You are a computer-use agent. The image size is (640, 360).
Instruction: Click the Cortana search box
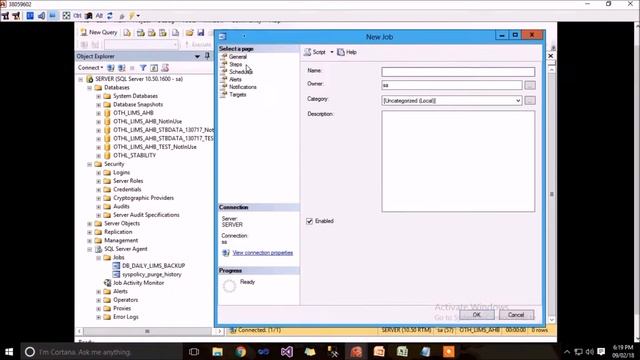(x=102, y=352)
